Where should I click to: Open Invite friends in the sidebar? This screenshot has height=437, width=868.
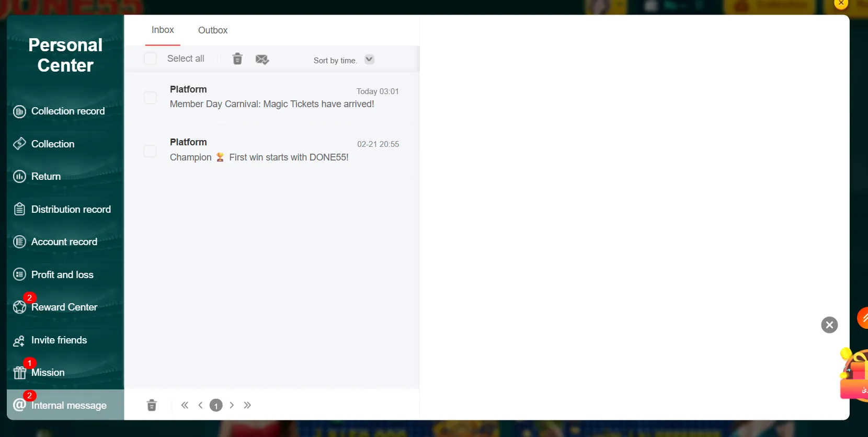(x=59, y=340)
